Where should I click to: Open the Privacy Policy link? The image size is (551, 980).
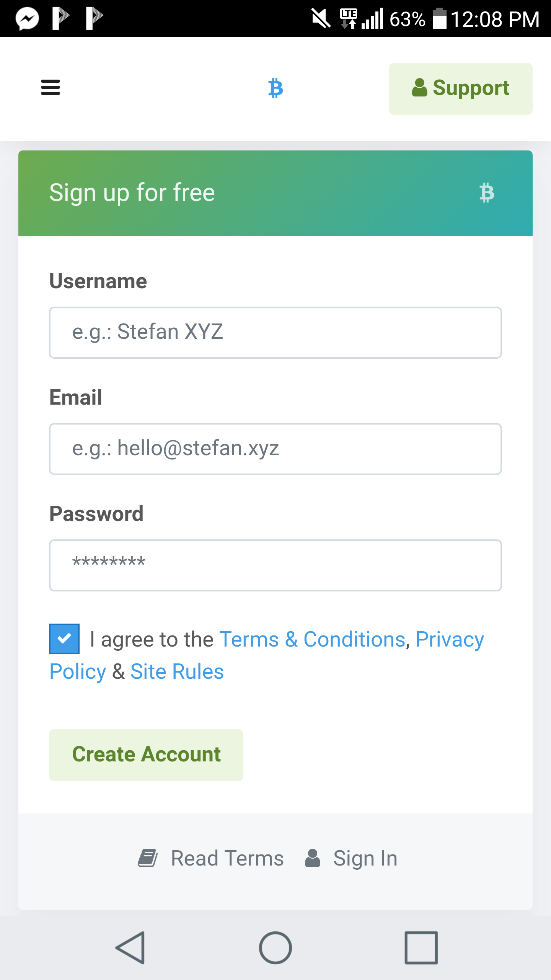click(450, 639)
